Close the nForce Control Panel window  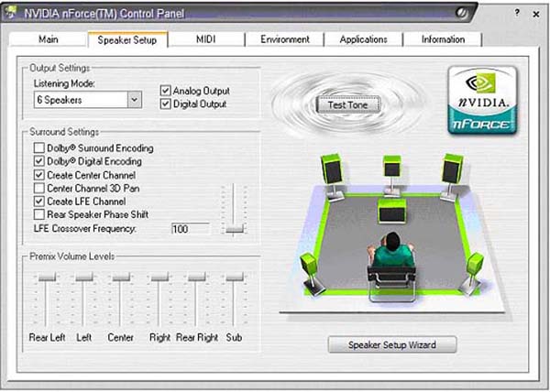(x=536, y=15)
